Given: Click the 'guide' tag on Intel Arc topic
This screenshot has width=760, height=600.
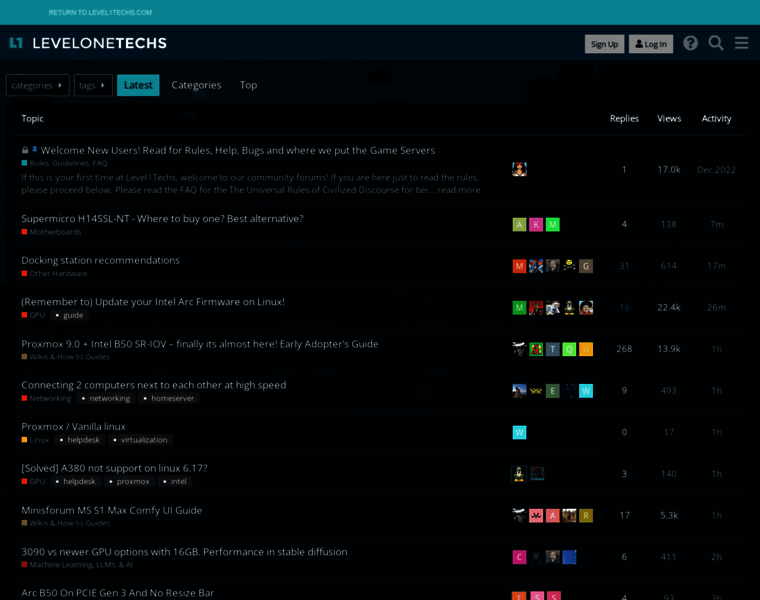Looking at the screenshot, I should pos(69,316).
